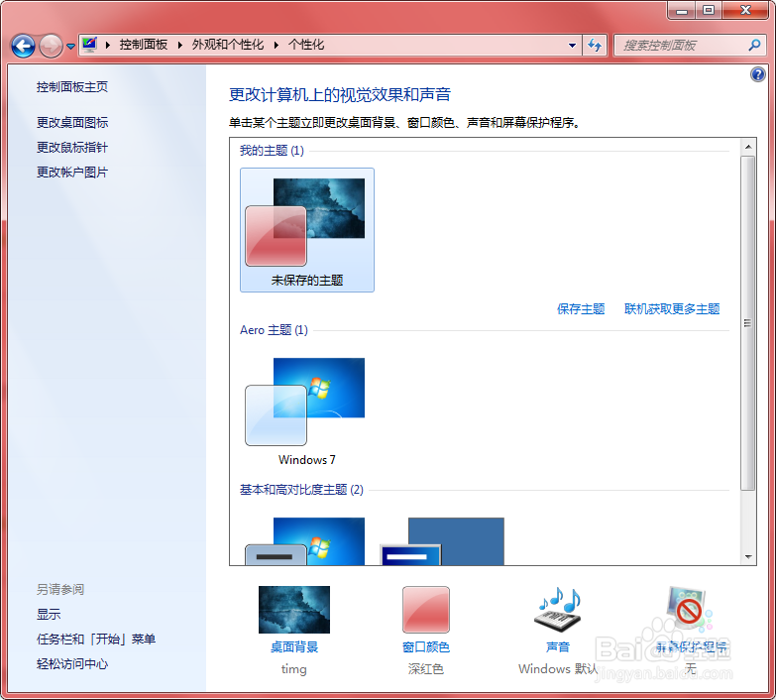This screenshot has width=776, height=700.
Task: Click the search magnifier icon
Action: (755, 45)
